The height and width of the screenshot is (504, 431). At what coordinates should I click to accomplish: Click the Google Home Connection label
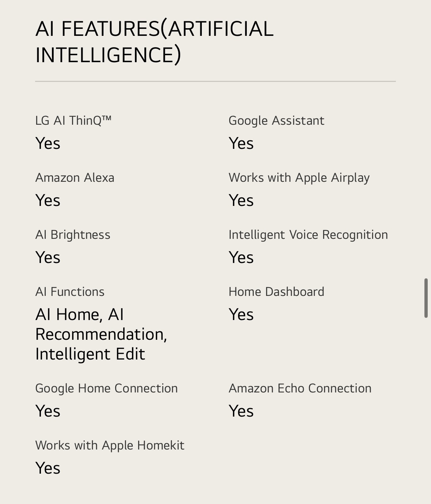106,388
